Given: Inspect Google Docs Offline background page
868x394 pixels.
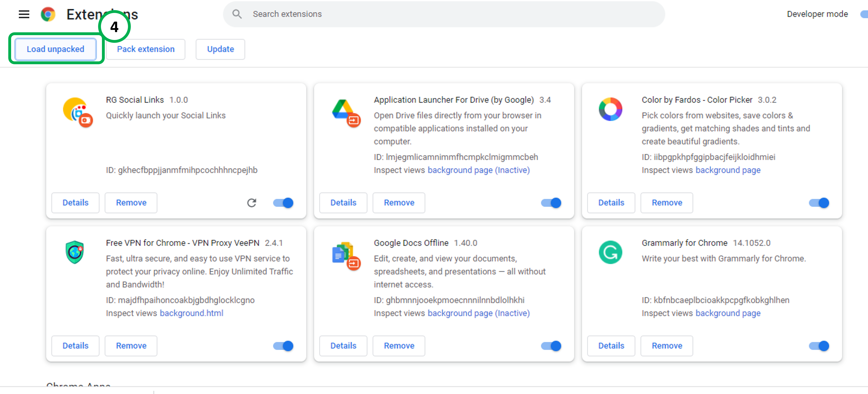Looking at the screenshot, I should 478,313.
